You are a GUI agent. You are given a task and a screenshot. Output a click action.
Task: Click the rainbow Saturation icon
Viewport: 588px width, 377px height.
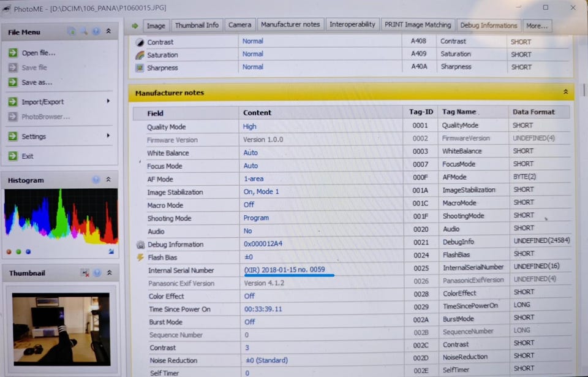coord(140,55)
